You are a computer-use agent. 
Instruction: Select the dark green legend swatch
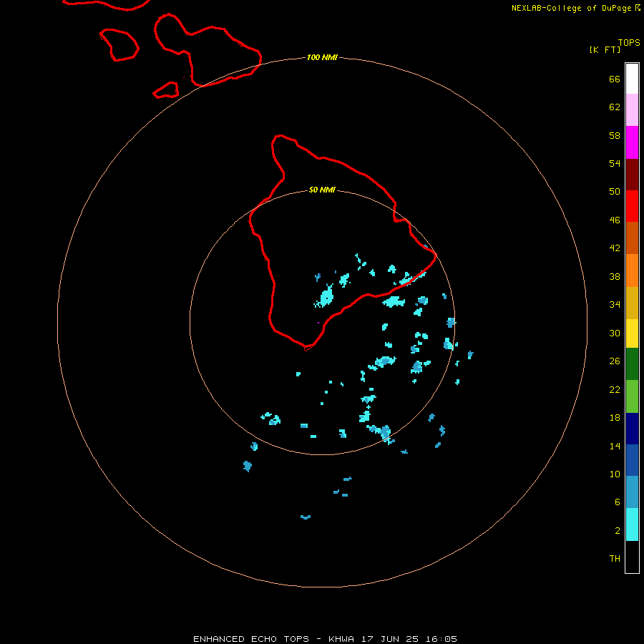(x=632, y=364)
